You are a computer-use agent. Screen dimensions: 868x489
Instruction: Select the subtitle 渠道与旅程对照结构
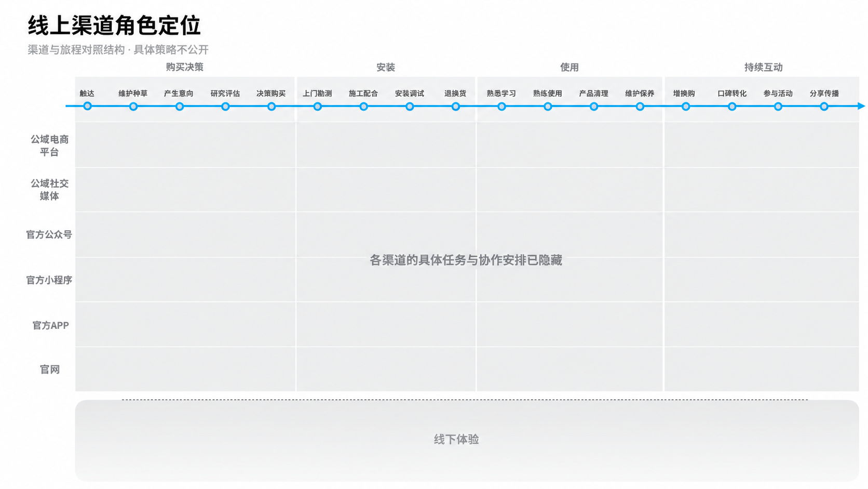click(x=76, y=50)
